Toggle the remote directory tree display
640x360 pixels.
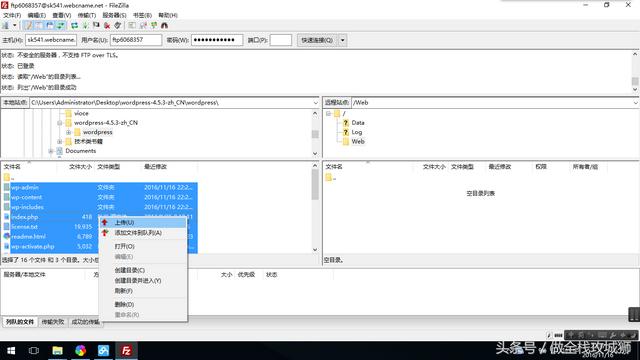coord(50,25)
